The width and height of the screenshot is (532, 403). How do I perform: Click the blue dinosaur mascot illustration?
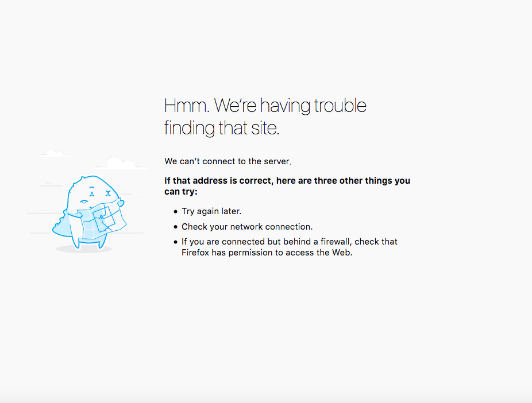[89, 212]
